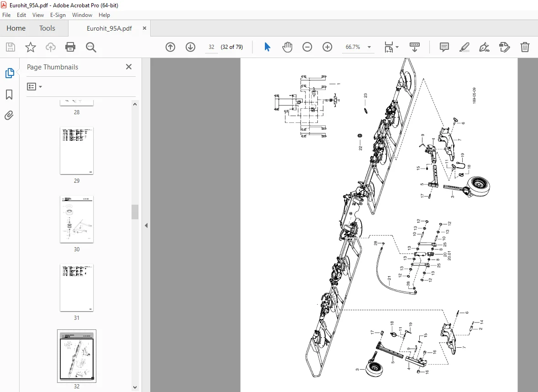Close the Page Thumbnails panel
538x392 pixels.
click(x=129, y=67)
